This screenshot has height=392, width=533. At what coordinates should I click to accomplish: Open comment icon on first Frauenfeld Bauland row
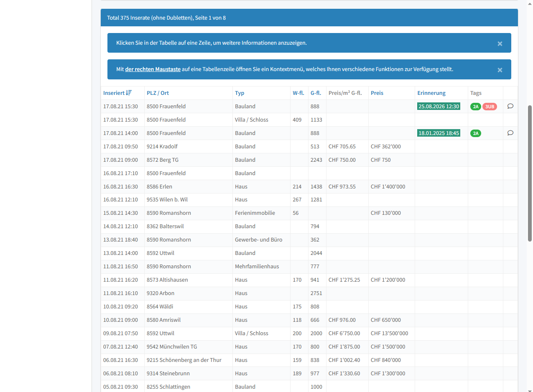pyautogui.click(x=510, y=106)
